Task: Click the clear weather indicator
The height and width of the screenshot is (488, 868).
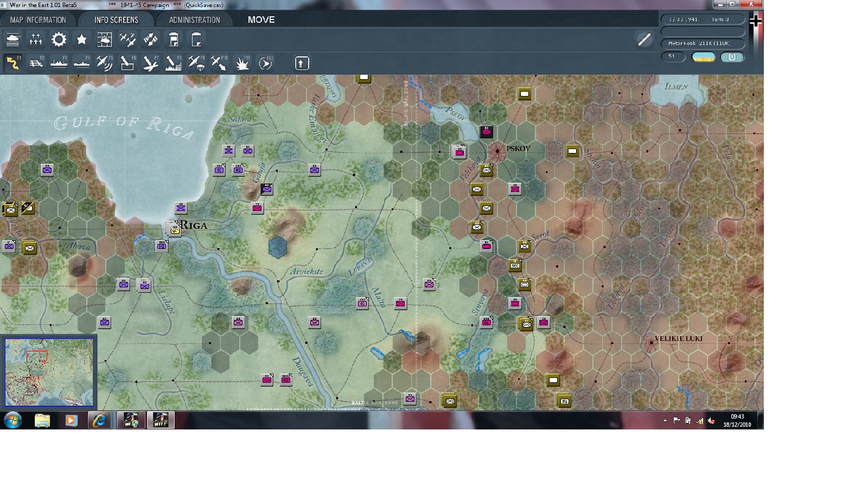Action: pos(704,57)
